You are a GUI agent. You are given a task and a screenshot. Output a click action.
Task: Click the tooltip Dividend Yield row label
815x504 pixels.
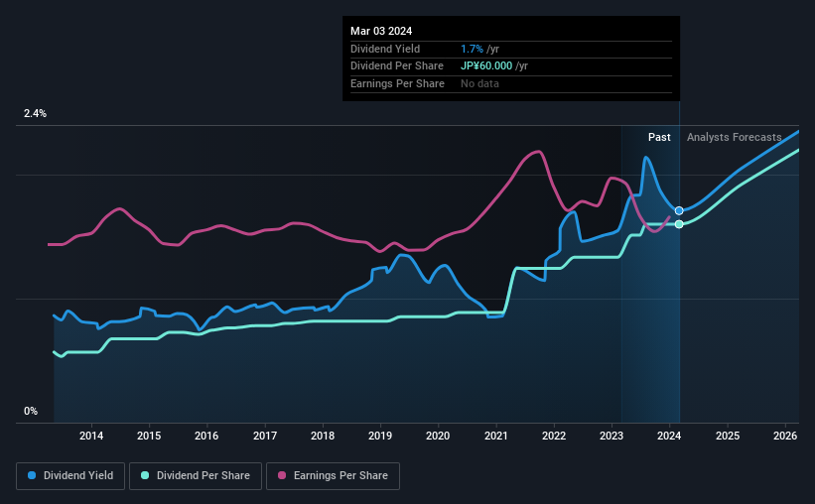[385, 49]
